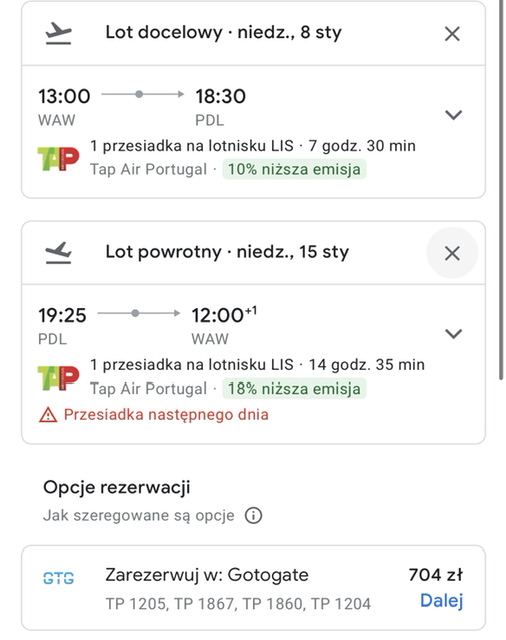This screenshot has height=640, width=506.
Task: Click the Przesiadka następnego dnia warning text
Action: coord(166,415)
